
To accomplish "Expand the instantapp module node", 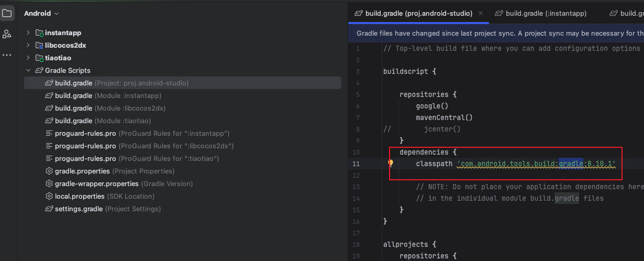I will pos(28,32).
